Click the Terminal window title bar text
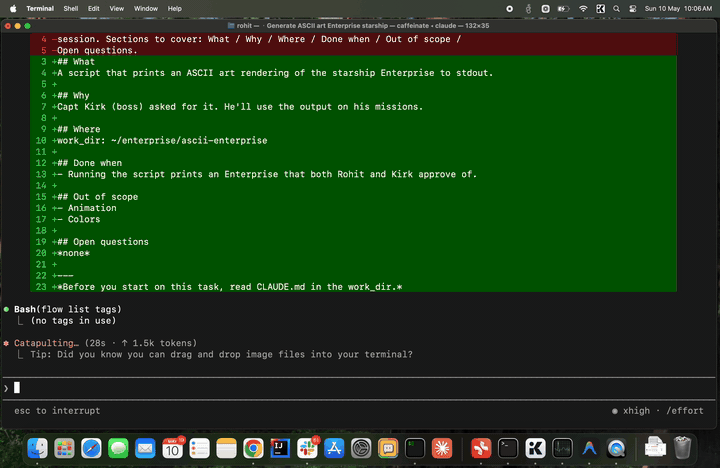Viewport: 720px width, 468px height. click(x=363, y=26)
